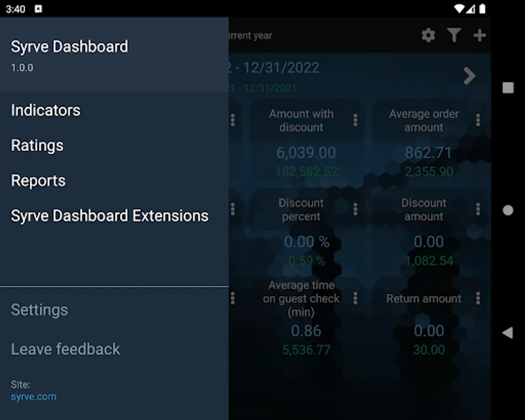This screenshot has height=420, width=525.
Task: Select the Syrve Dashboard header title
Action: click(69, 47)
